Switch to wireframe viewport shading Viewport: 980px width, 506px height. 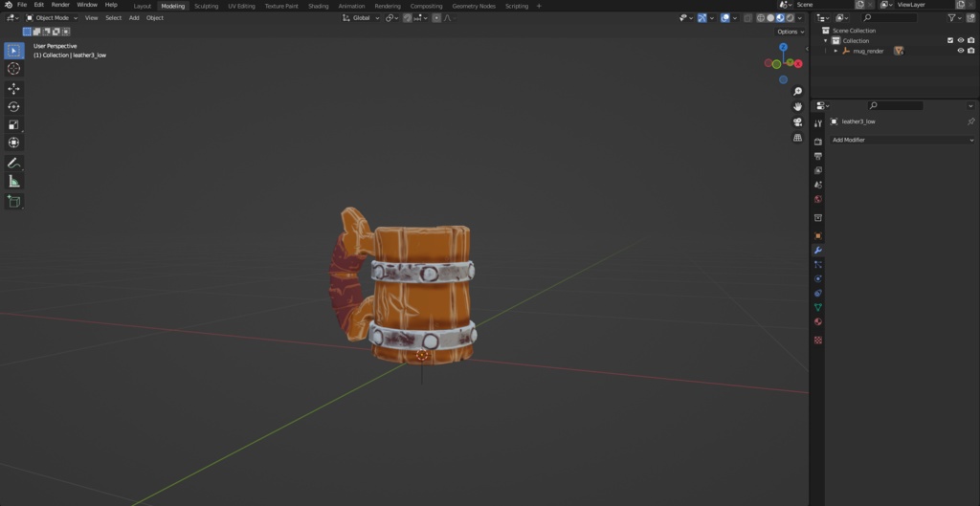(x=761, y=18)
